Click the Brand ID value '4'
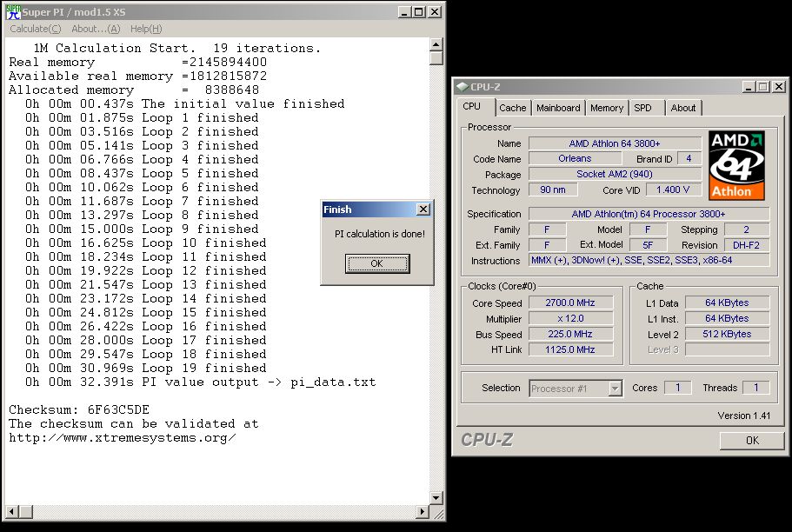Image resolution: width=792 pixels, height=532 pixels. tap(689, 158)
